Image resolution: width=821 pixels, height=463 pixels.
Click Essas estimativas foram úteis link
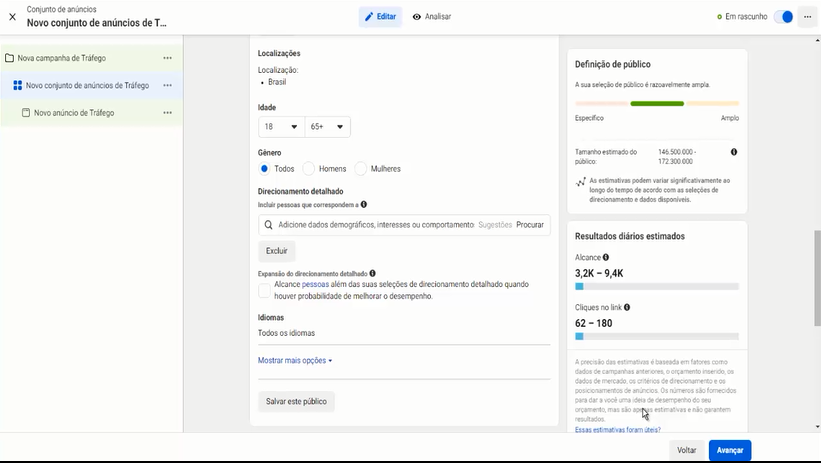tap(618, 429)
